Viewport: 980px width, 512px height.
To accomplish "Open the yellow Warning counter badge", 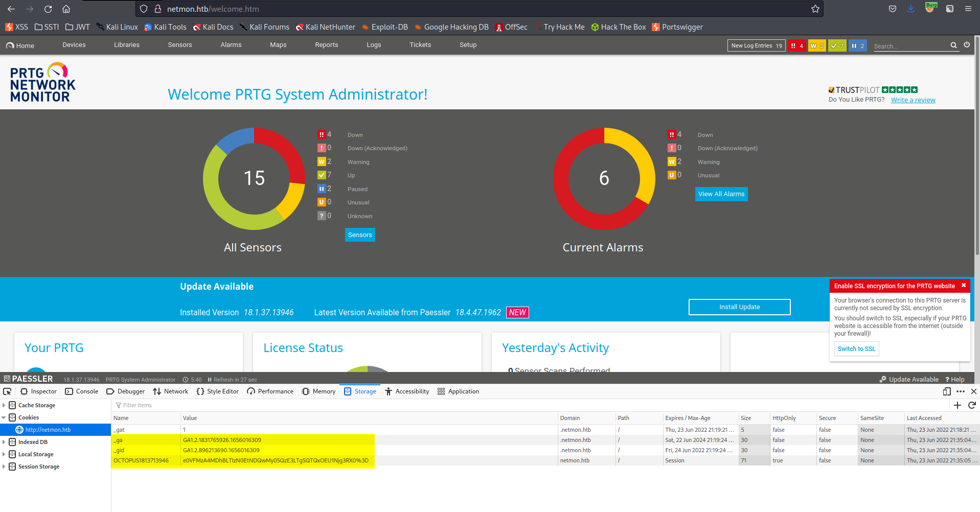I will pyautogui.click(x=817, y=45).
